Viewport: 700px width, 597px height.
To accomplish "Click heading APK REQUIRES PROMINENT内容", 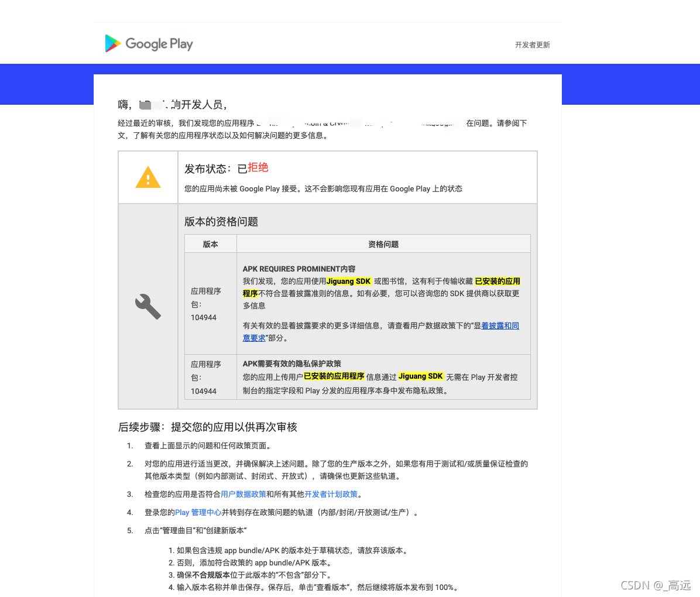I will (x=298, y=269).
